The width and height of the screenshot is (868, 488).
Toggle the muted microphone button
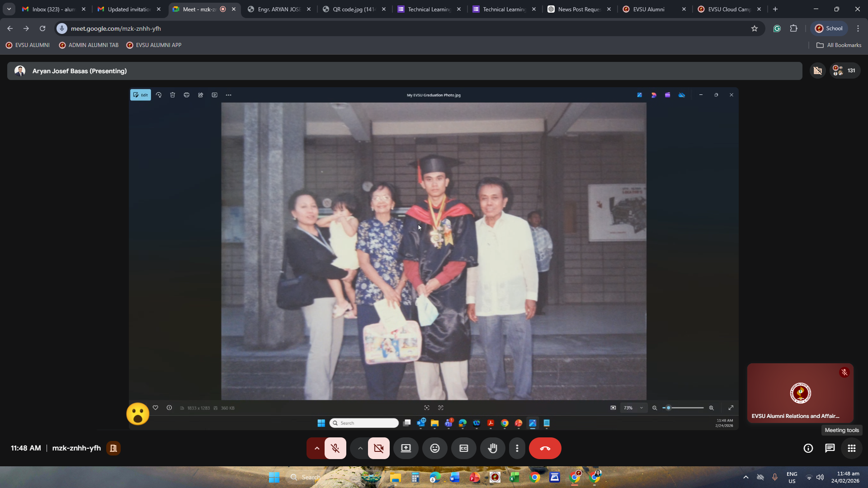pos(335,448)
